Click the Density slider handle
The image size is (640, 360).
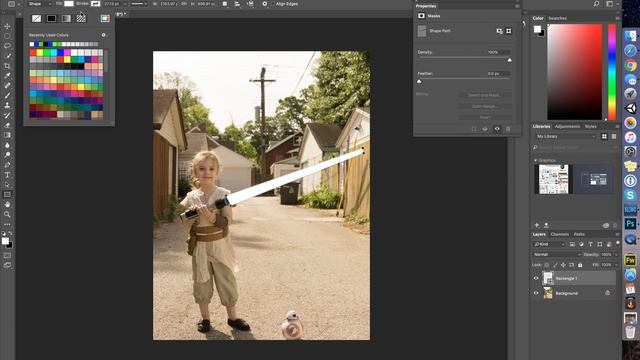(x=509, y=60)
